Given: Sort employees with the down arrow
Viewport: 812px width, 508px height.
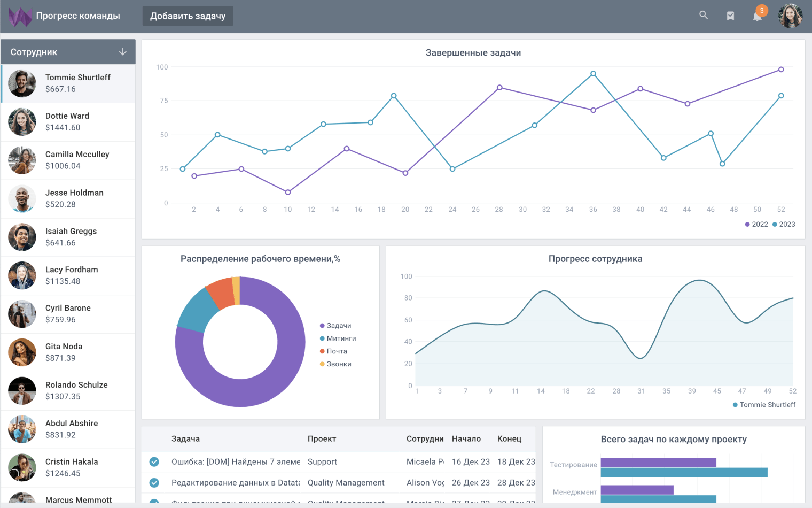Looking at the screenshot, I should click(x=122, y=52).
